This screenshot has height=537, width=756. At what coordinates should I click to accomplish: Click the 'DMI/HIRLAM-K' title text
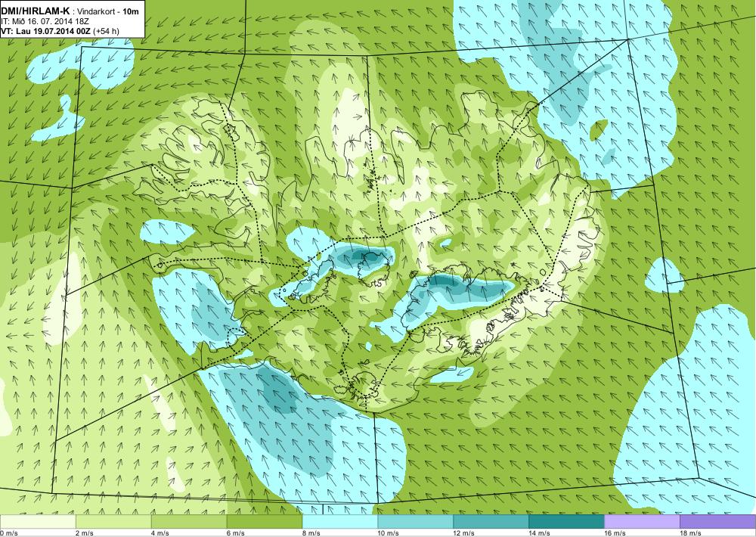click(36, 11)
